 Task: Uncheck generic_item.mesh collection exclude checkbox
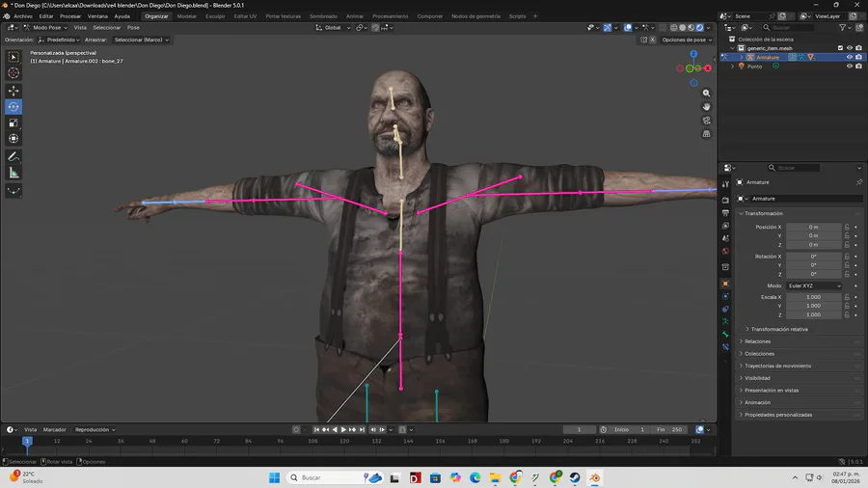pos(840,48)
